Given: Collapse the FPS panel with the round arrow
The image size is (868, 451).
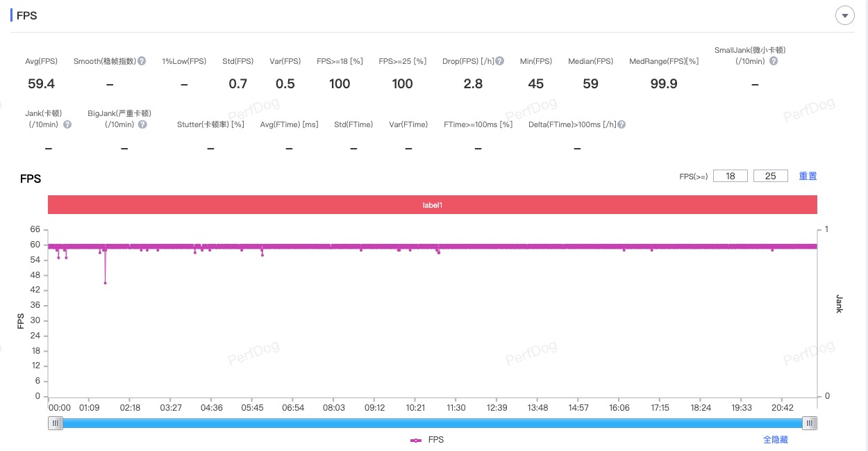Looking at the screenshot, I should (x=844, y=15).
